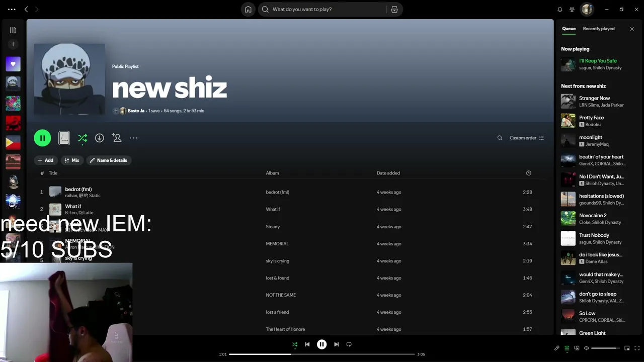This screenshot has height=362, width=644.
Task: Download the new shiz playlist
Action: click(100, 138)
